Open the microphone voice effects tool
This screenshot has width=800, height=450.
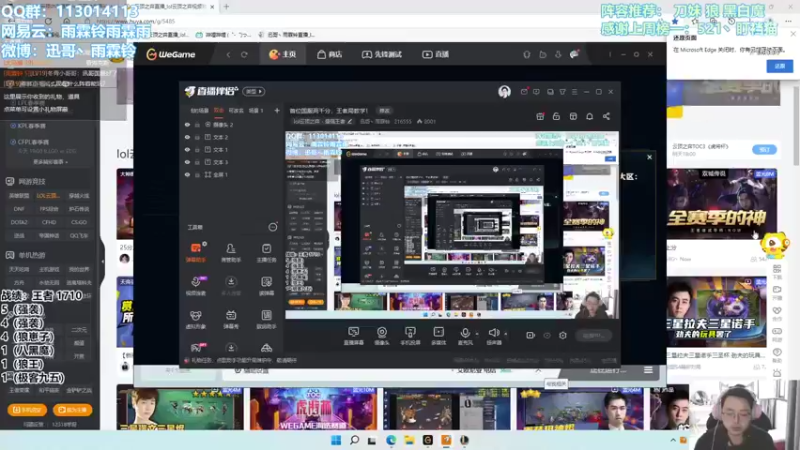(196, 286)
